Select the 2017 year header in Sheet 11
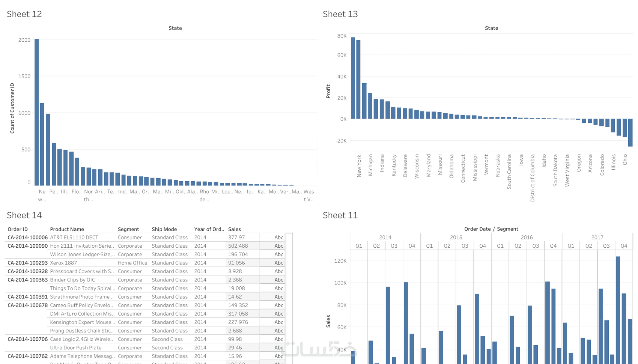The height and width of the screenshot is (364, 638). 597,237
